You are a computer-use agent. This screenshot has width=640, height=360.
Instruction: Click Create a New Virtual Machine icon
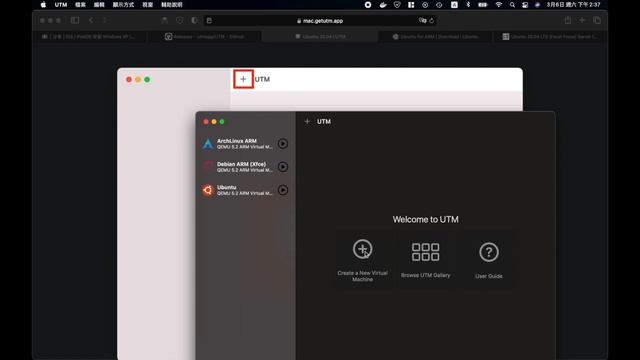click(362, 249)
